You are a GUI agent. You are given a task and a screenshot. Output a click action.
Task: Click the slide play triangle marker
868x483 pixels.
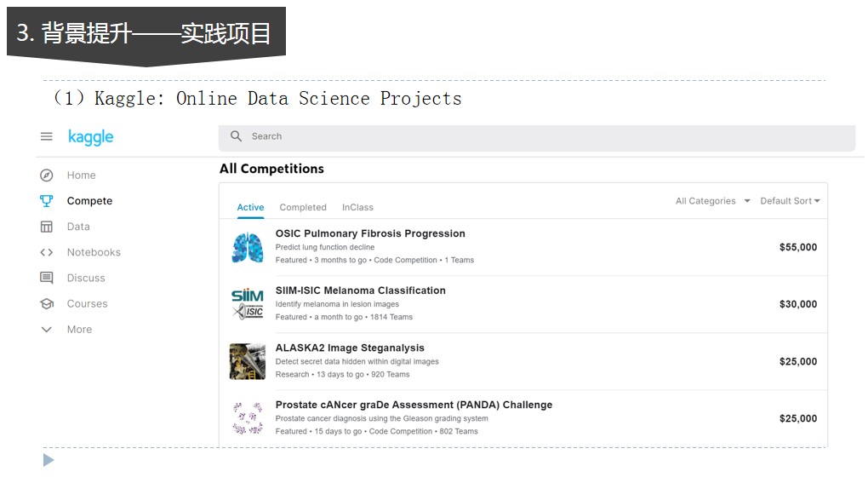49,460
